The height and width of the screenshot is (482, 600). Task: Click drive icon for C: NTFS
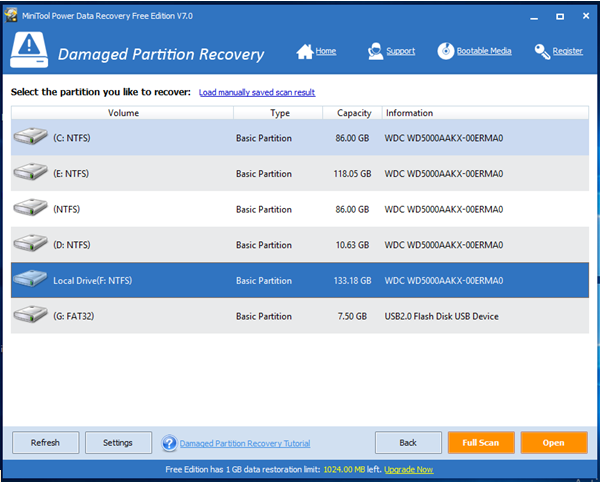(31, 137)
